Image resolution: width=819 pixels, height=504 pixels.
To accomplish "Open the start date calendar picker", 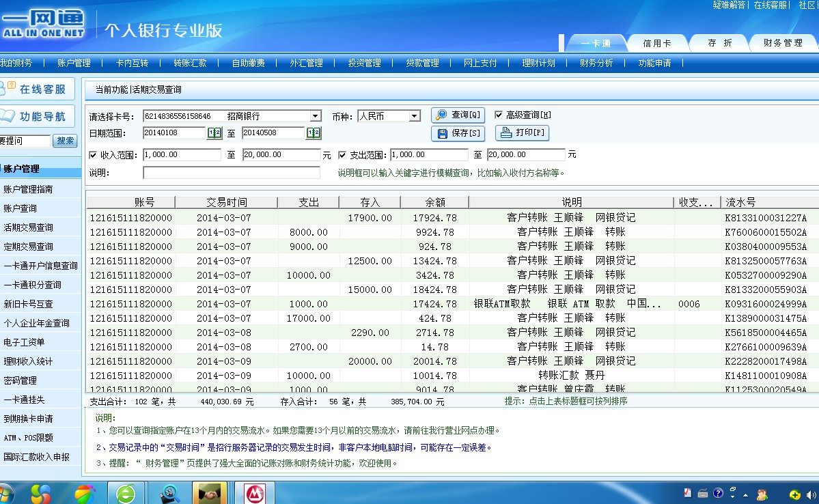I will [214, 133].
